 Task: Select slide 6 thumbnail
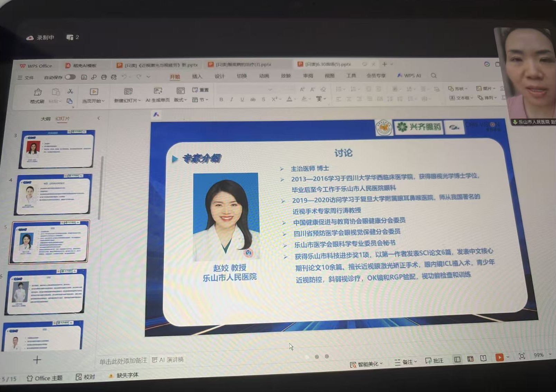click(x=45, y=293)
